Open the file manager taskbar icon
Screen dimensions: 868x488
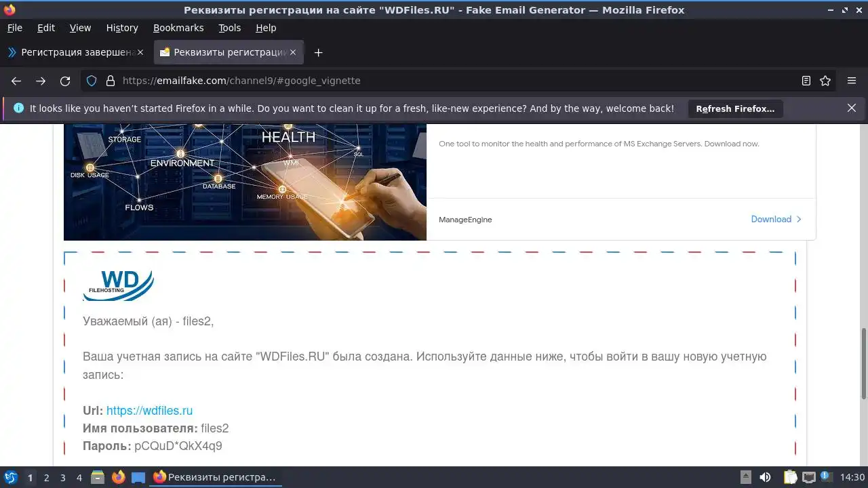coord(98,478)
